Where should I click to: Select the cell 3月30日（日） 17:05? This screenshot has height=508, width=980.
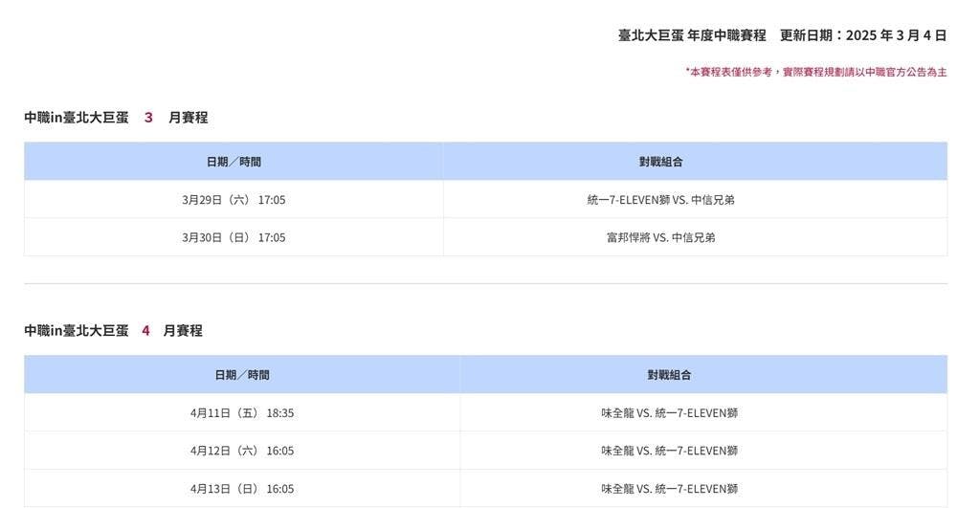[234, 237]
